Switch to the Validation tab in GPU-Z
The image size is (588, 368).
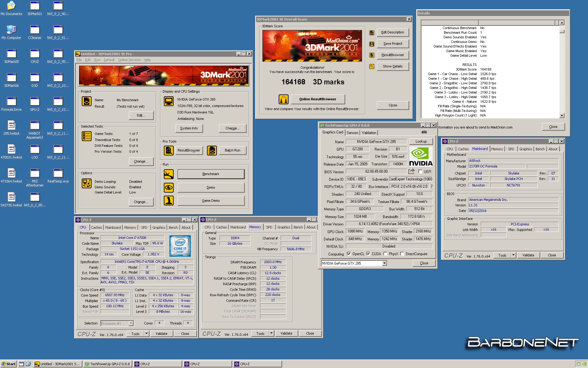pyautogui.click(x=369, y=133)
